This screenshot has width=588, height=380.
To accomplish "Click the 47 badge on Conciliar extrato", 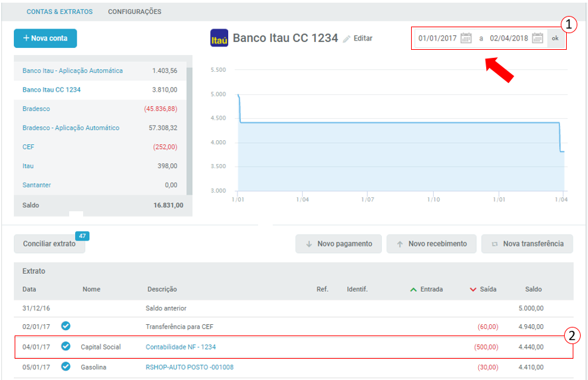I will tap(82, 236).
